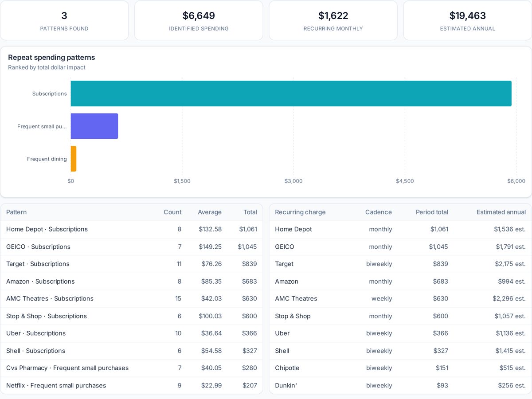Screen dimensions: 532x399
Task: Click Dunkin' in recurring charges table
Action: pyautogui.click(x=286, y=385)
